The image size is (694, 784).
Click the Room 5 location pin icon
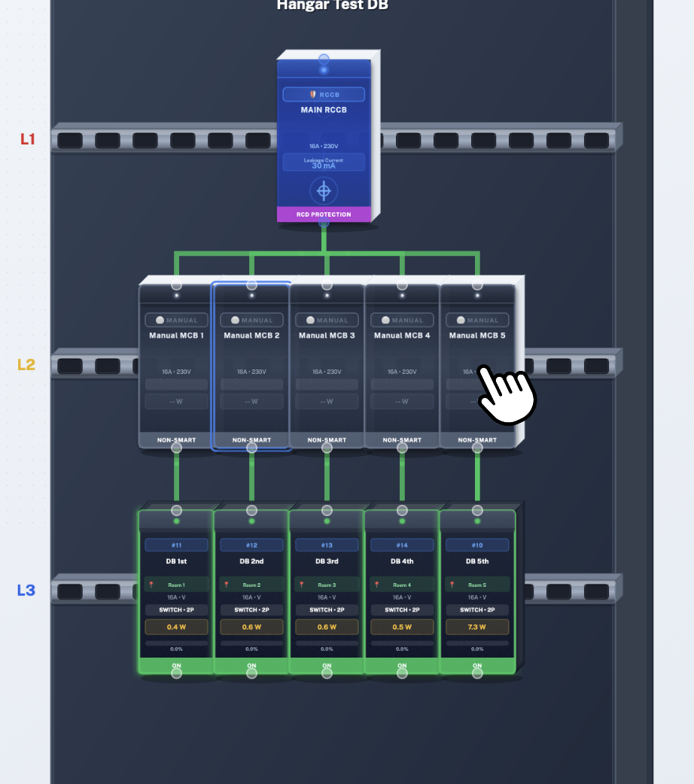[x=452, y=585]
